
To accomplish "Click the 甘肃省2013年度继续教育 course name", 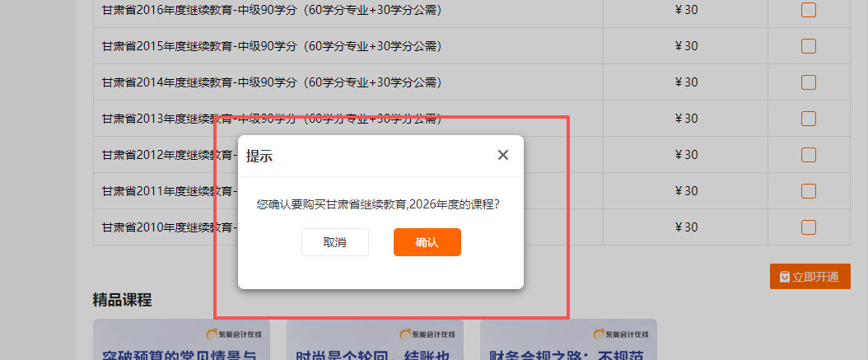I will 272,119.
